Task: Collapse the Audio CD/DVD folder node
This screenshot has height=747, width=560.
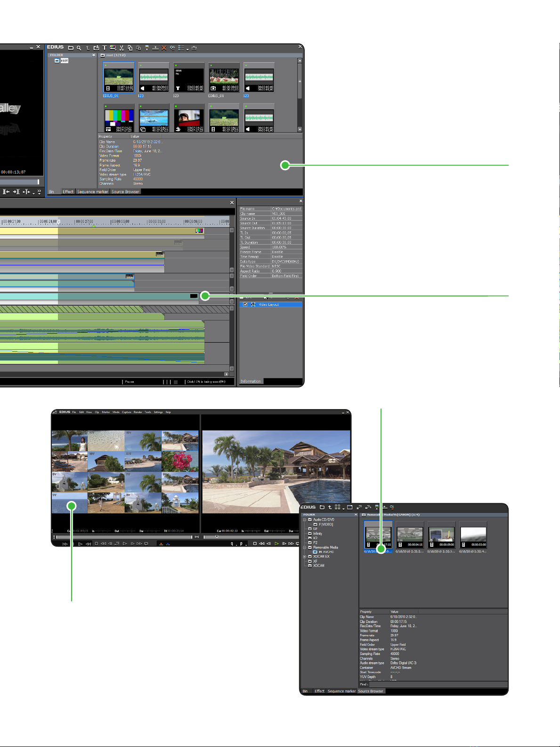Action: pos(304,520)
